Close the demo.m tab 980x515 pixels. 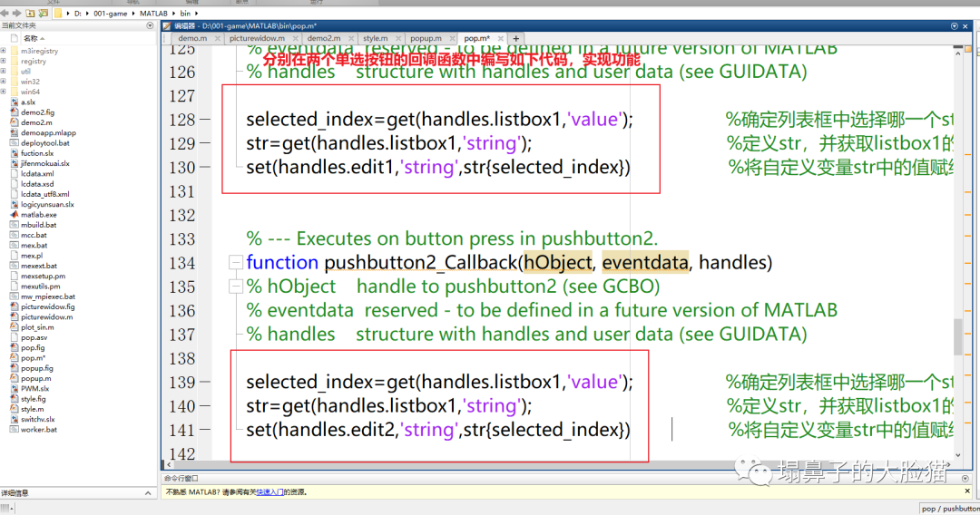click(x=218, y=39)
